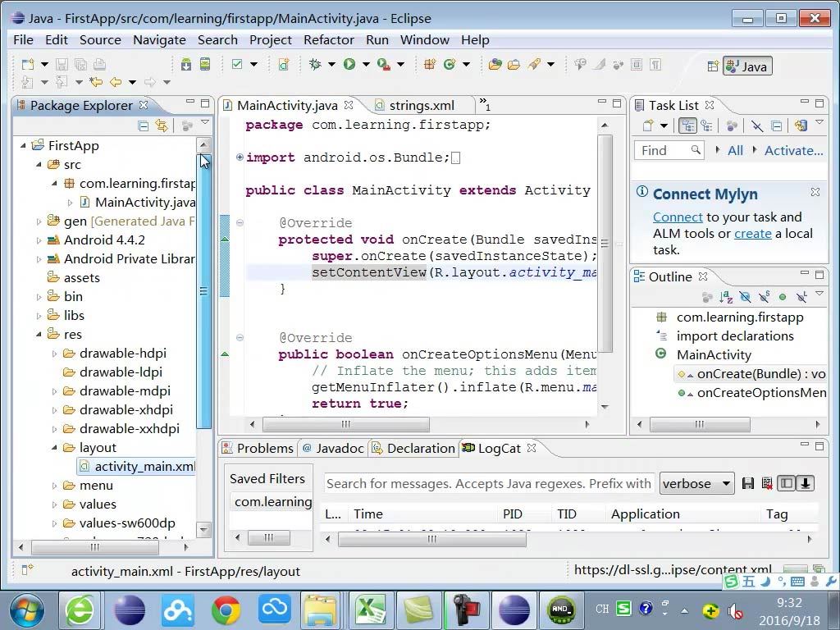Image resolution: width=840 pixels, height=630 pixels.
Task: Click the New Java Package icon
Action: 430,65
